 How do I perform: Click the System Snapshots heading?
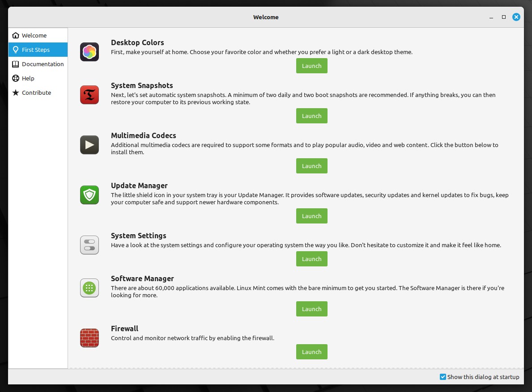click(x=142, y=85)
